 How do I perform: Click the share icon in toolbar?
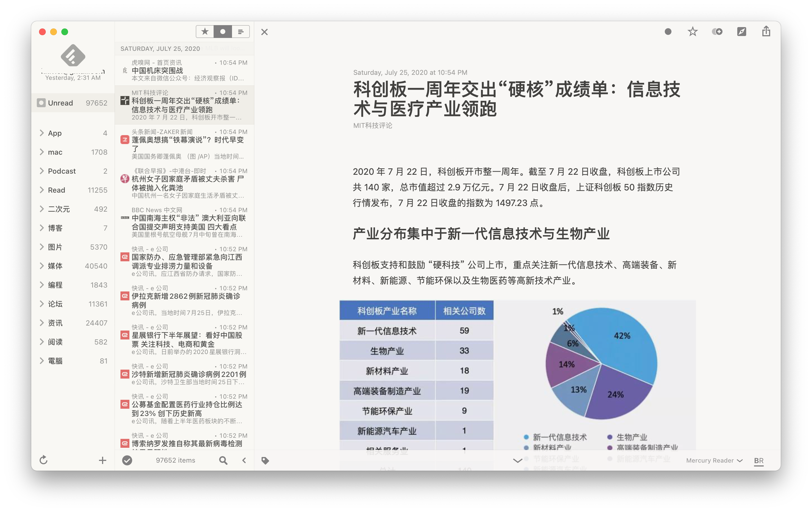(766, 31)
